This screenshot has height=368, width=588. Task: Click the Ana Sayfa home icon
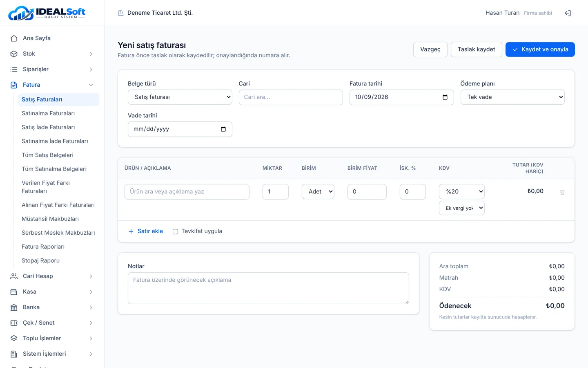[x=14, y=38]
